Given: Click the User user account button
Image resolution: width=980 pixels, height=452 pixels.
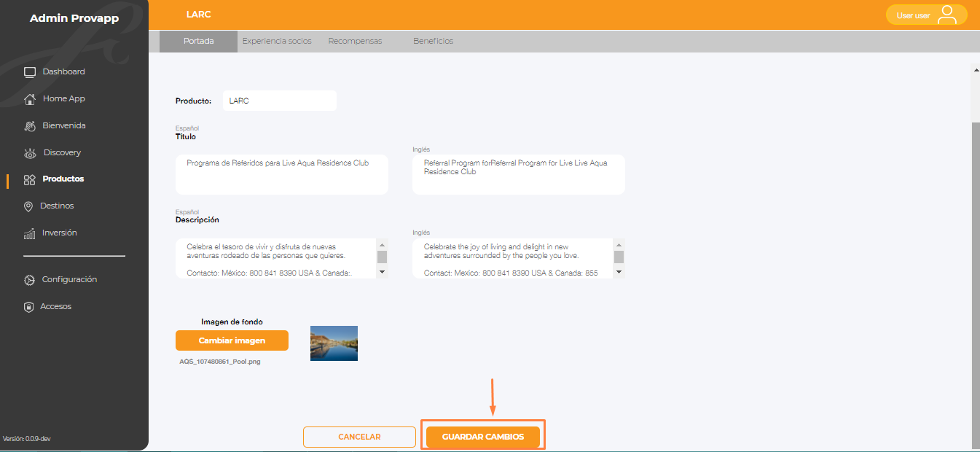Looking at the screenshot, I should (x=926, y=15).
